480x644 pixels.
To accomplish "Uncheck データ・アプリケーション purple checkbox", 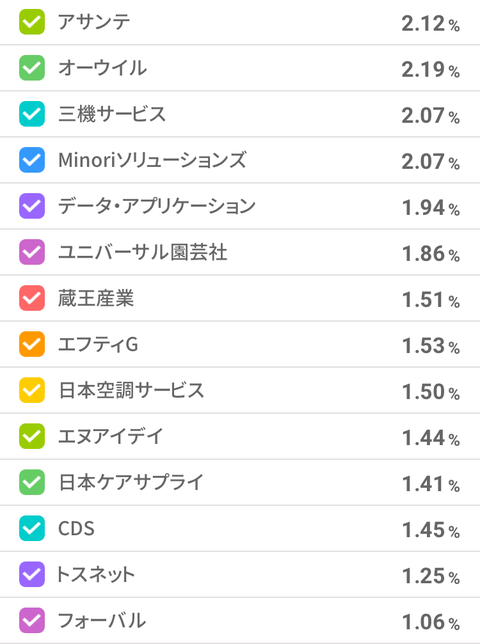I will click(x=32, y=206).
